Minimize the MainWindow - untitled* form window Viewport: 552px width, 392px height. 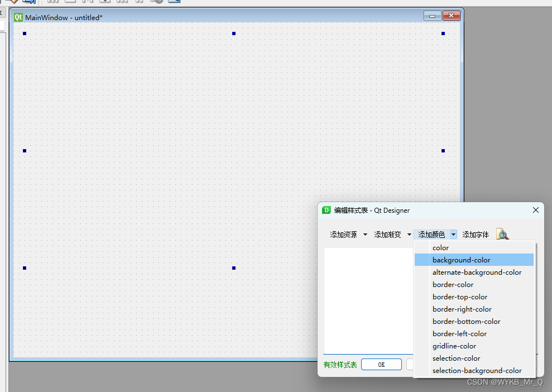pos(433,16)
